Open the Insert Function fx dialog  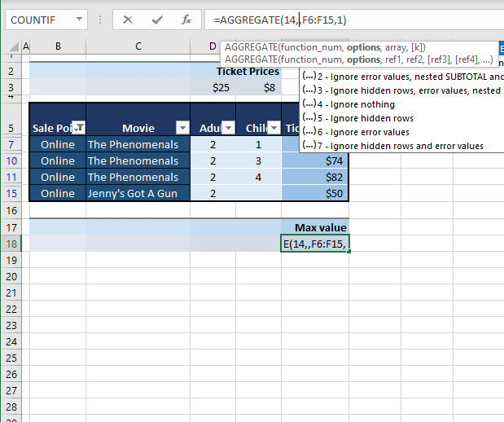point(186,19)
